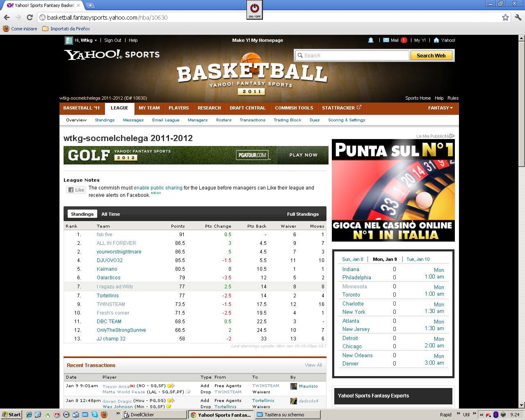Open the Chrome wrench menu

point(518,17)
